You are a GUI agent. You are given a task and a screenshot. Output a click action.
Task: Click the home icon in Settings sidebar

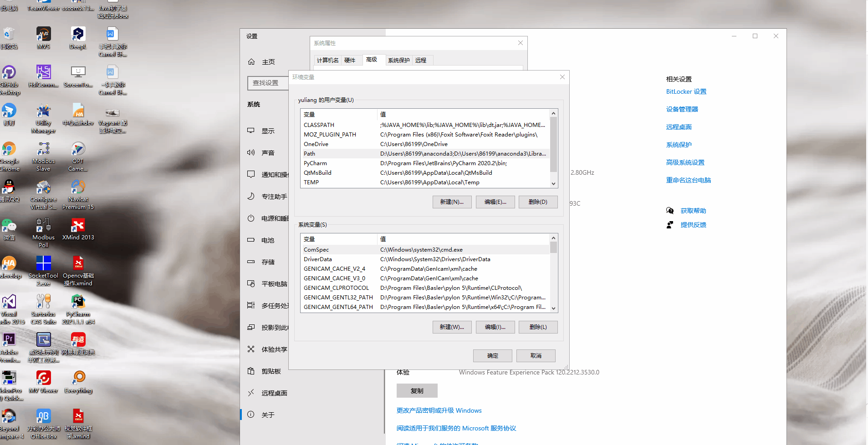(251, 62)
